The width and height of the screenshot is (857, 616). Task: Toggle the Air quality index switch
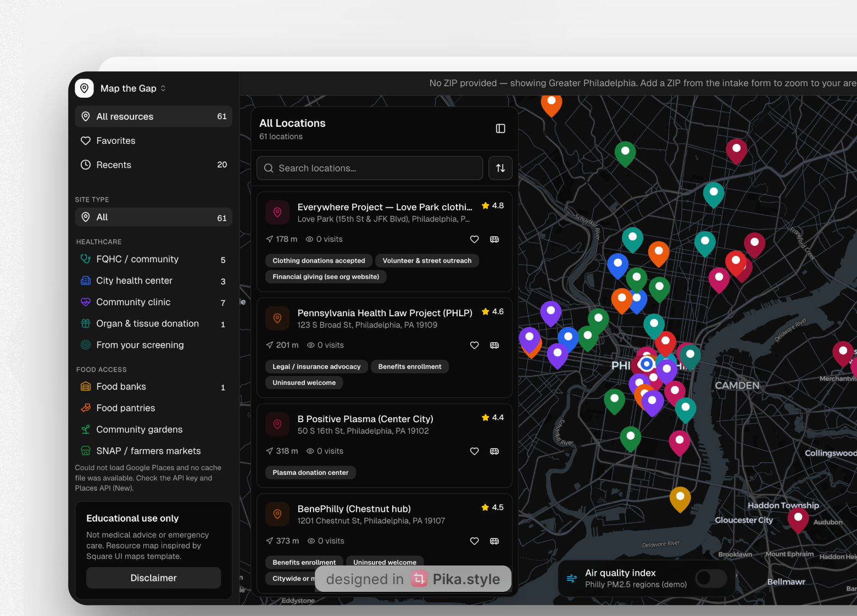[711, 578]
